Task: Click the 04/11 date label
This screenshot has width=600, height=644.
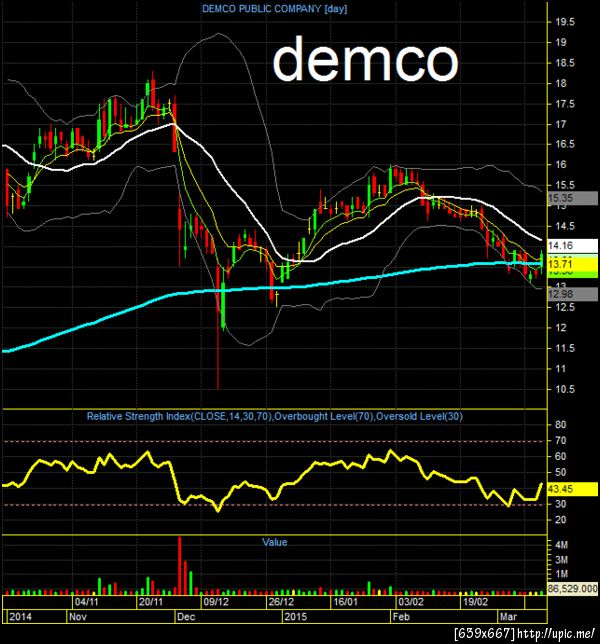Action: [x=87, y=602]
